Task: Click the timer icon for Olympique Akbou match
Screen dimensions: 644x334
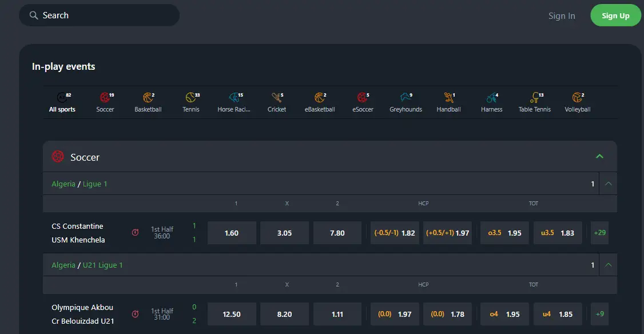Action: [x=135, y=314]
